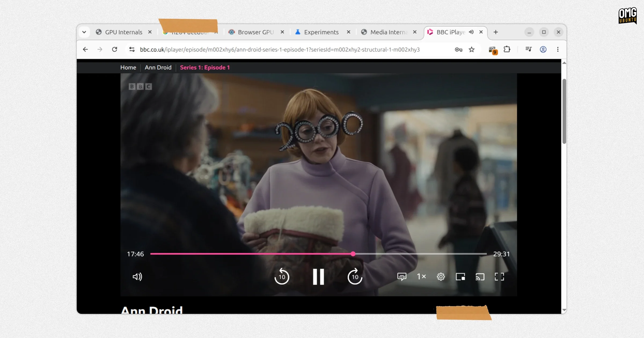This screenshot has height=338, width=644.
Task: View site information for bbc.co.uk
Action: (x=132, y=49)
